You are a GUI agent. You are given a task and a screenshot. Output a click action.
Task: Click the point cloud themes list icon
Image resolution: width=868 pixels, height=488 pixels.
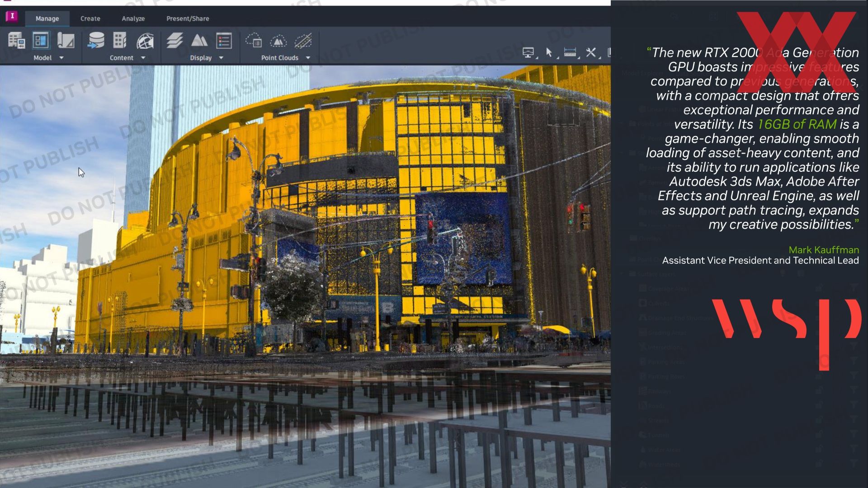click(x=254, y=41)
